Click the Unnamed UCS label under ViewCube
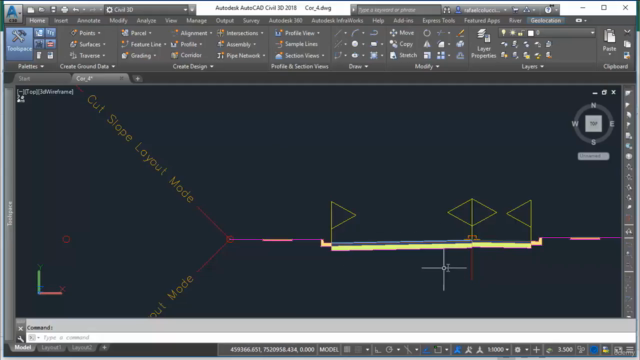 (x=593, y=156)
